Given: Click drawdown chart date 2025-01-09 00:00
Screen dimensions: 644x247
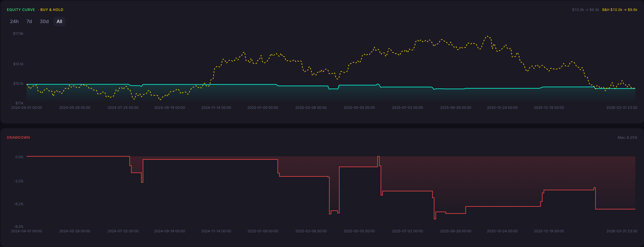Looking at the screenshot, I should pos(263,231).
